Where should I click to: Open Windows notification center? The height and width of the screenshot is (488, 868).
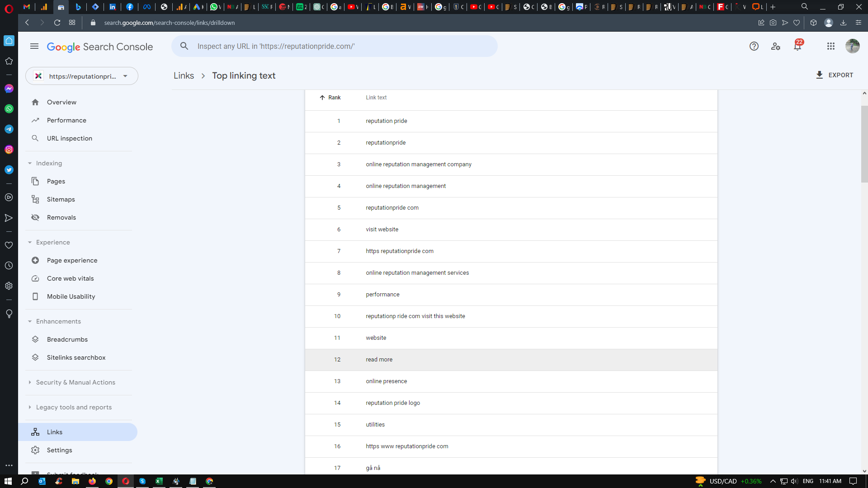pos(853,481)
